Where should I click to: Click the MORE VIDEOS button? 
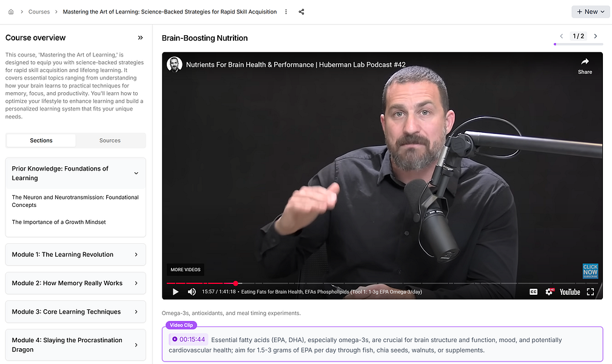pos(186,270)
